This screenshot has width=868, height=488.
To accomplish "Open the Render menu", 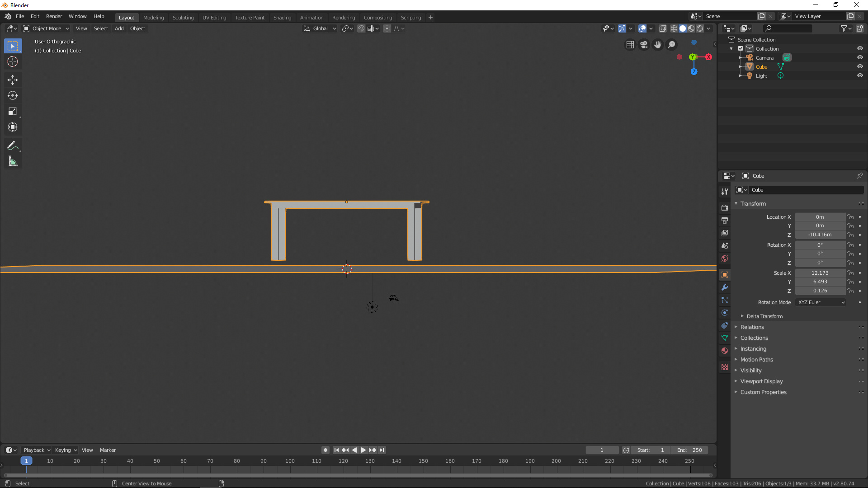I will pos(54,16).
